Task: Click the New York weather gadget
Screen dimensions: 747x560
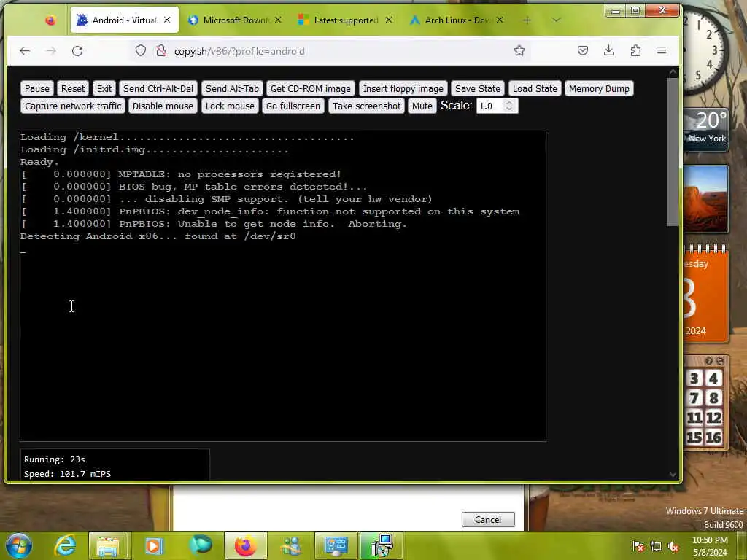Action: coord(706,130)
